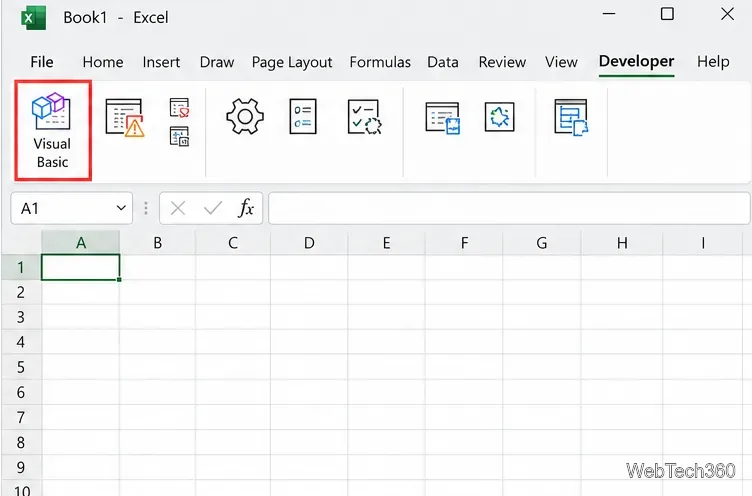Screen dimensions: 752x496
Task: Open the Visual Basic editor
Action: pyautogui.click(x=53, y=130)
